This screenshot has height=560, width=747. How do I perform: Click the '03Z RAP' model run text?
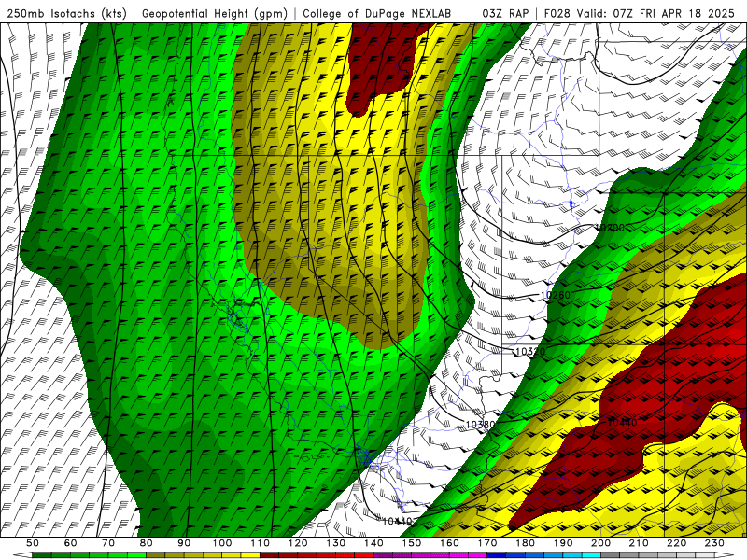coord(505,13)
